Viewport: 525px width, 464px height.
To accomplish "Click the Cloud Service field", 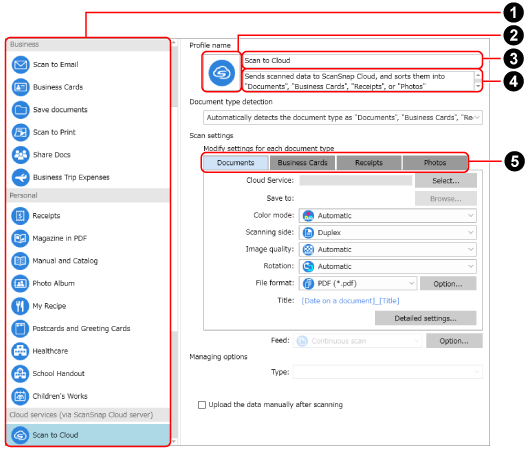I will pos(356,180).
